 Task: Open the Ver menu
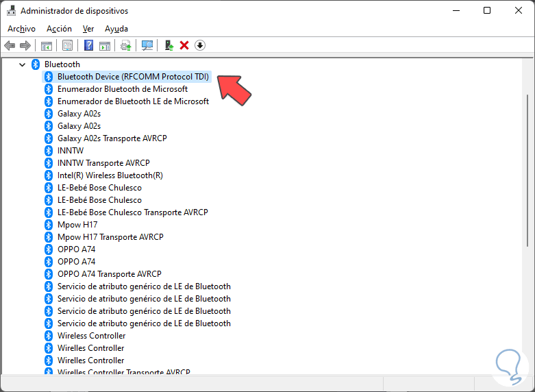[88, 29]
